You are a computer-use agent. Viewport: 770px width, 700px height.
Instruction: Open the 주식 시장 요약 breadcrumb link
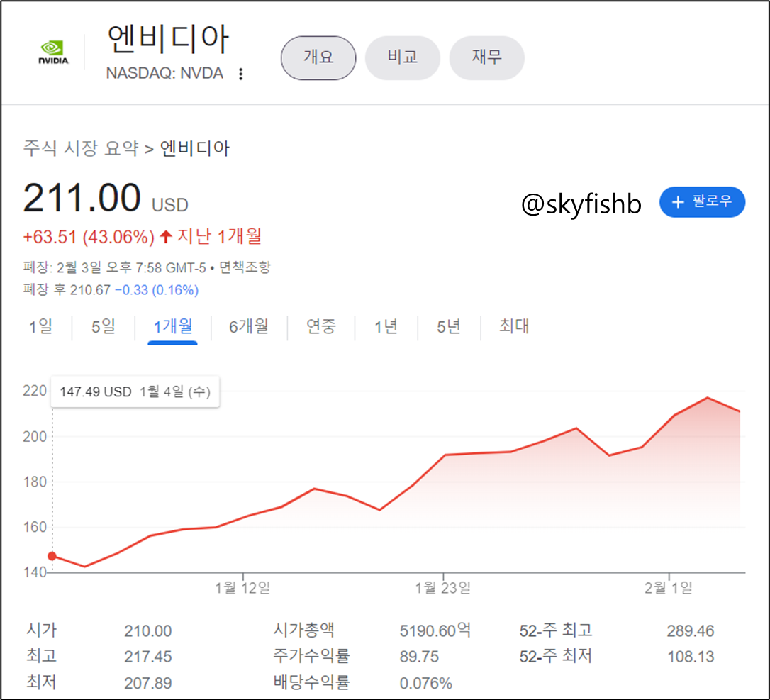81,148
